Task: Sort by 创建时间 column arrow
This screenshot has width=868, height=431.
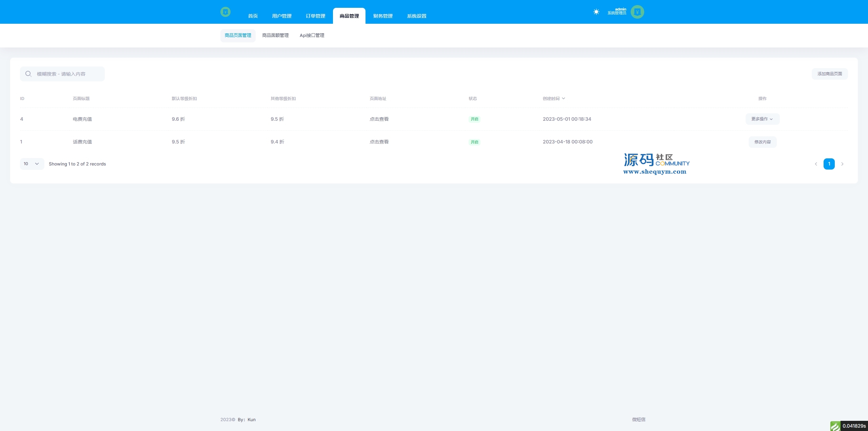Action: (x=564, y=99)
